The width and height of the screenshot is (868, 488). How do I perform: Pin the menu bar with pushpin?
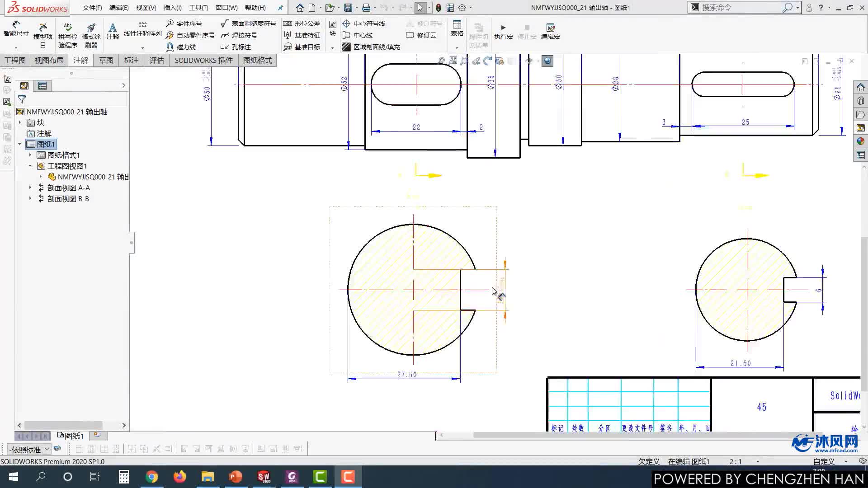coord(280,8)
